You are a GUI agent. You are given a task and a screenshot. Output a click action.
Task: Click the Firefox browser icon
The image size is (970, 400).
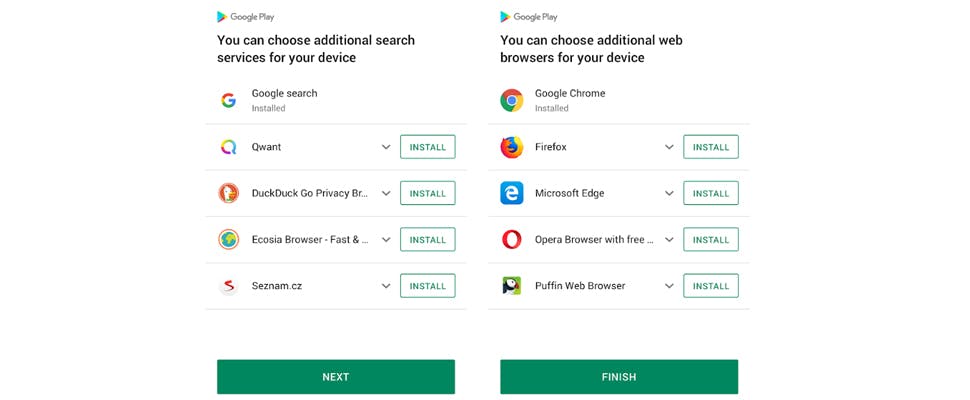[512, 147]
